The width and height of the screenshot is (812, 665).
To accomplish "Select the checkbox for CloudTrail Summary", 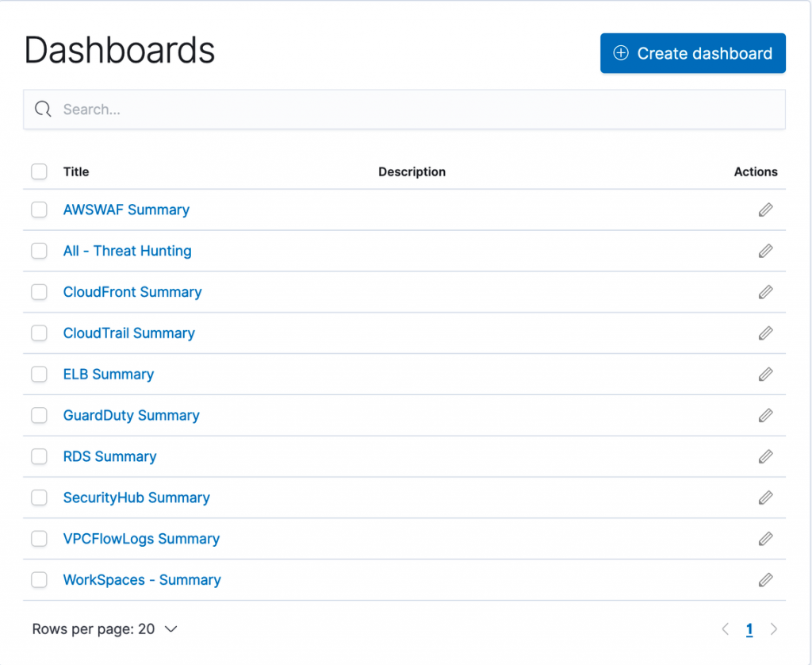I will (x=39, y=333).
